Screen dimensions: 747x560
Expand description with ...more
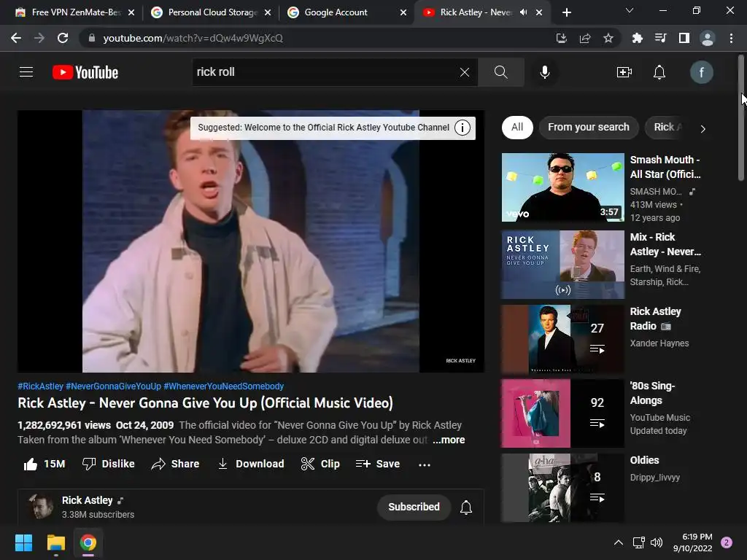449,440
